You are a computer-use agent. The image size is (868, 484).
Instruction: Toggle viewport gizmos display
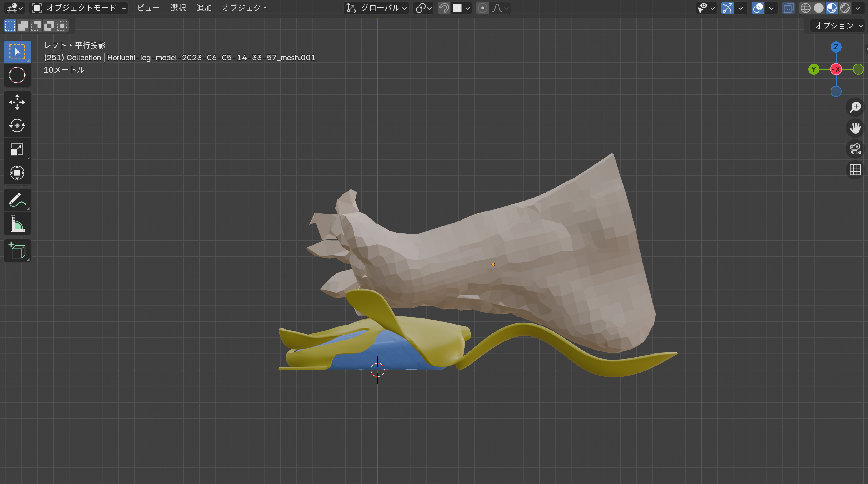pyautogui.click(x=727, y=8)
